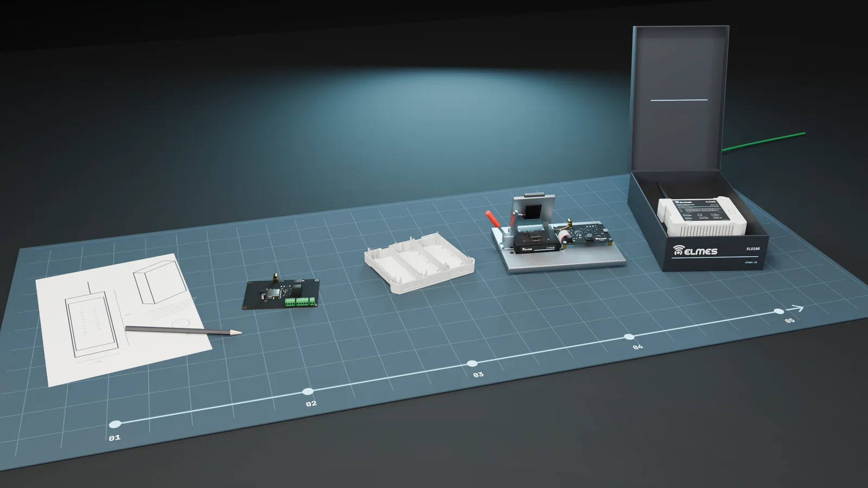
Task: Click the arrow at the timeline's end
Action: tap(795, 309)
